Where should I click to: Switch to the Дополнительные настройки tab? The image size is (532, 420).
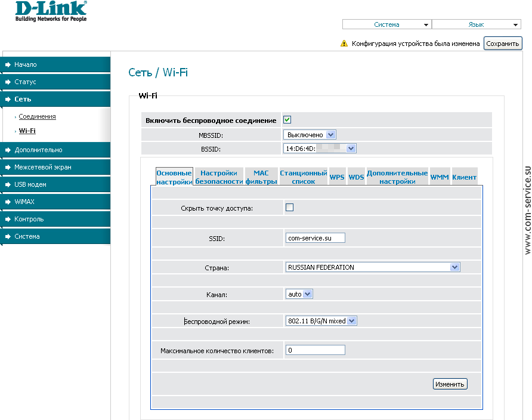[x=397, y=177]
